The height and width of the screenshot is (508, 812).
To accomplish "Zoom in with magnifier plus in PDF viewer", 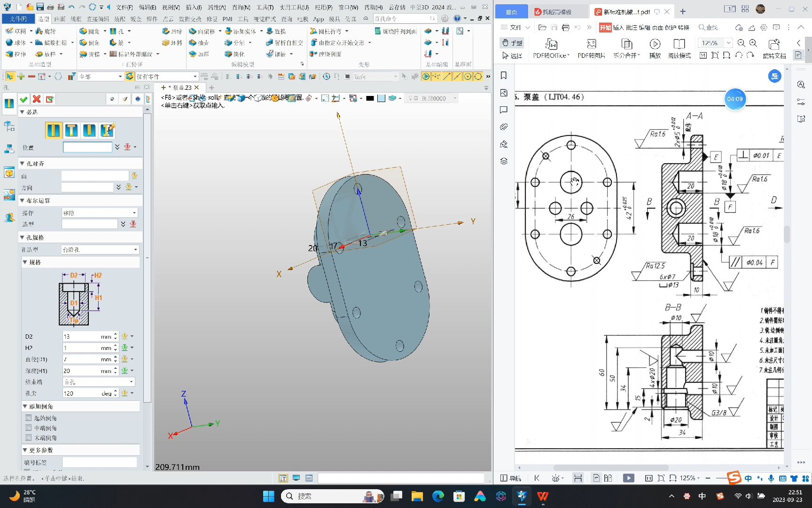I will pyautogui.click(x=753, y=43).
